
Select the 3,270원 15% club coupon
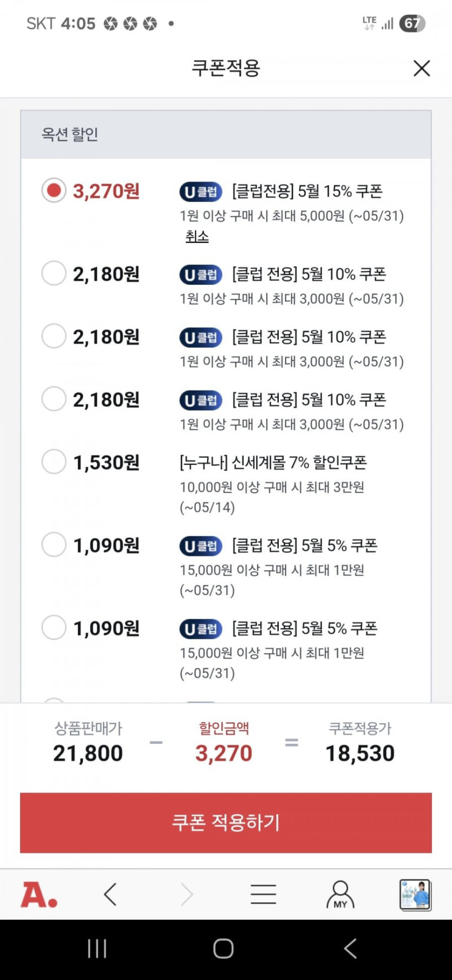pyautogui.click(x=54, y=191)
